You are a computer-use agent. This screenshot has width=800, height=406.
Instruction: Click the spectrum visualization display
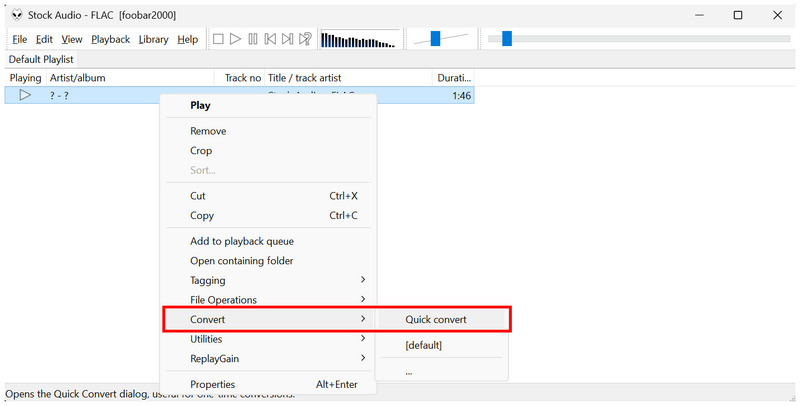[x=360, y=39]
